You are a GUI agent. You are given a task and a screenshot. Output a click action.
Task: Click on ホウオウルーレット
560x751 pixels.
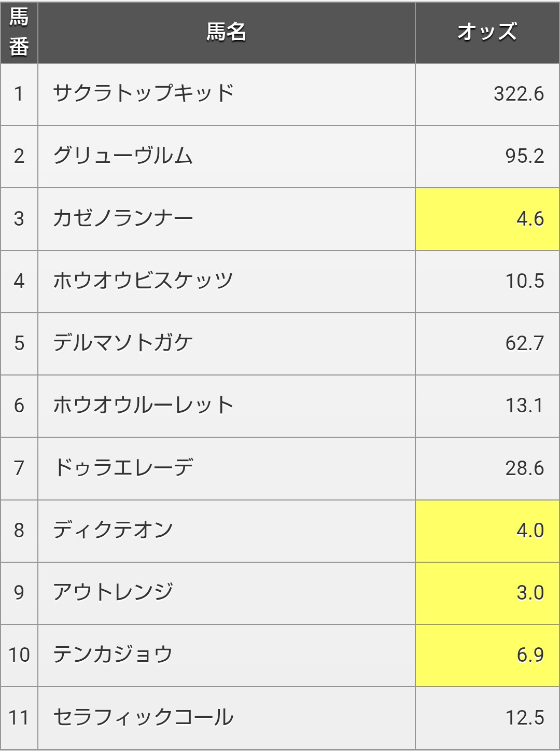tap(143, 405)
